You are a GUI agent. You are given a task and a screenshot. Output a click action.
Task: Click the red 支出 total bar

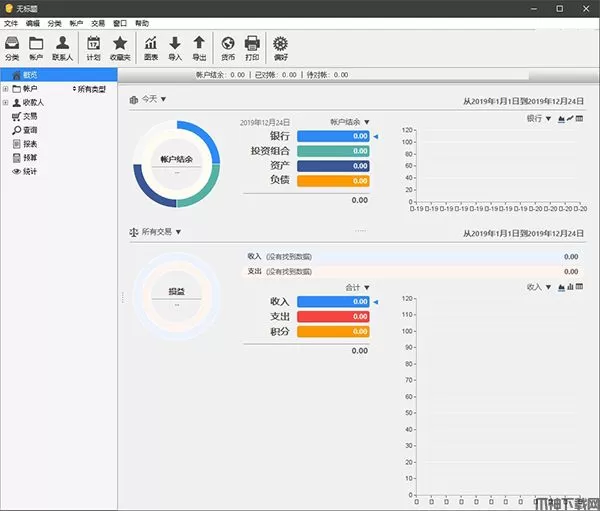coord(333,317)
